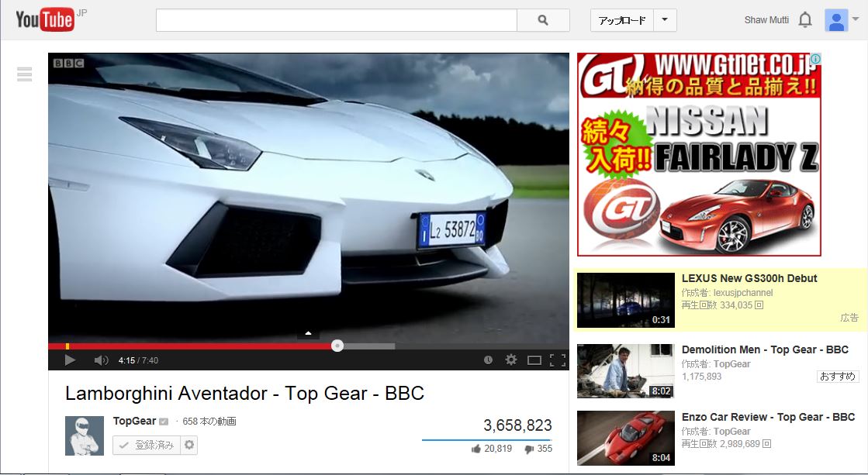Open Enzo Car Review thumbnail
Image resolution: width=868 pixels, height=475 pixels.
click(x=625, y=438)
